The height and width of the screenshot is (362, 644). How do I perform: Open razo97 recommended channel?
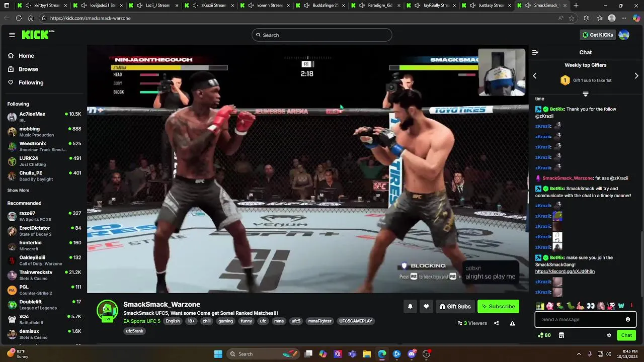click(x=44, y=216)
